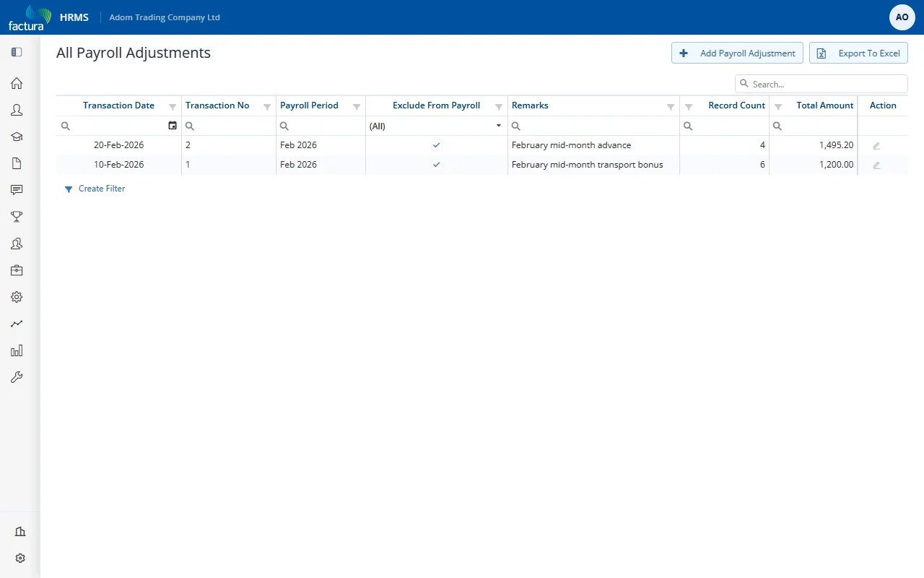Open Transaction Date column filter funnel
This screenshot has width=924, height=578.
coord(173,107)
